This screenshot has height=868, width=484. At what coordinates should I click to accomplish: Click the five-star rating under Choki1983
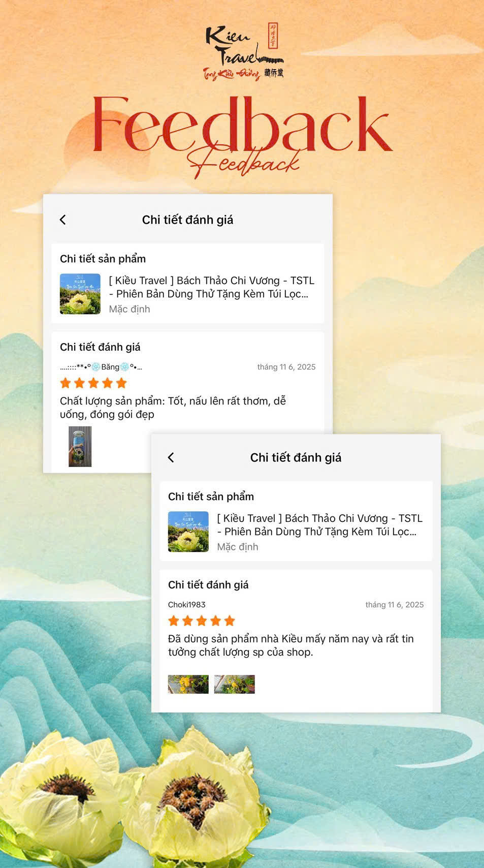(x=202, y=621)
